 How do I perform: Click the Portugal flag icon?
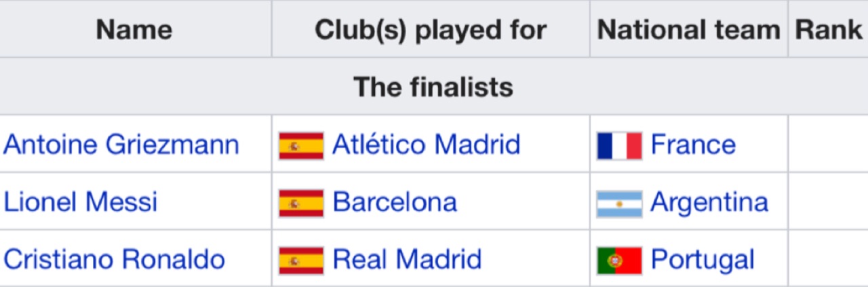pos(620,261)
